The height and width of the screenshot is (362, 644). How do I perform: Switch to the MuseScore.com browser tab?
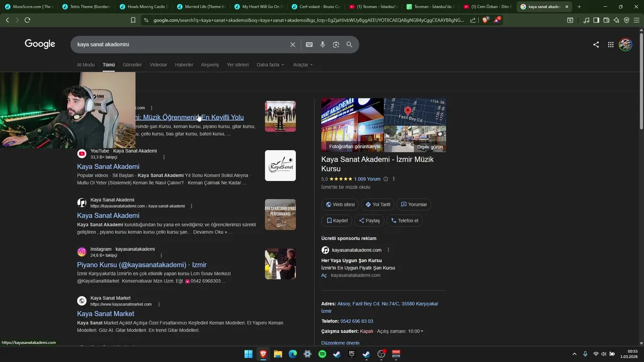(29, 7)
